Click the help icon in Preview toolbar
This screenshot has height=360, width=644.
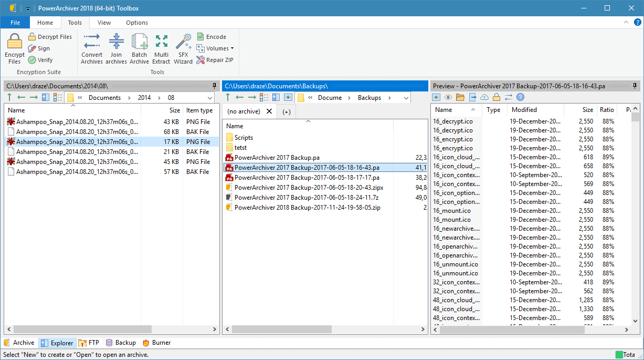coord(520,97)
